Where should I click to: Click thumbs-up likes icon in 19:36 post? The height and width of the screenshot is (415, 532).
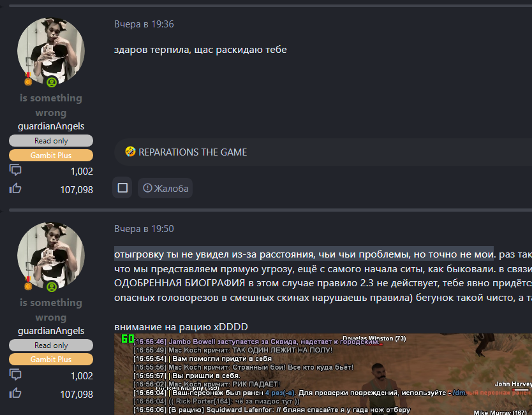click(x=15, y=189)
